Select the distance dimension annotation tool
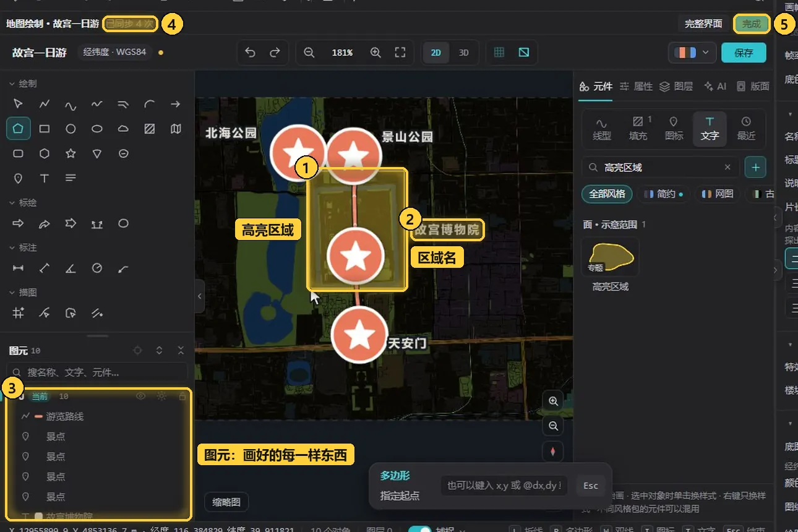 [19, 268]
